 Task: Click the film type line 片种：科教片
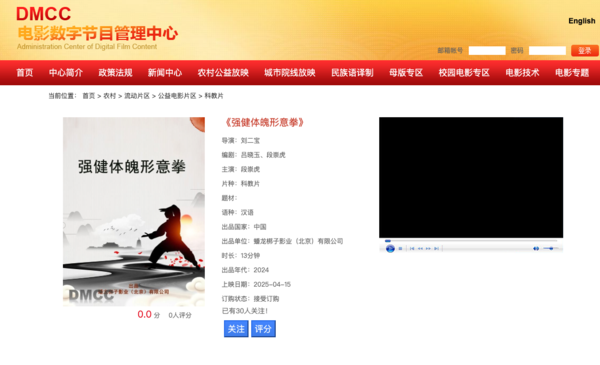[x=241, y=184]
